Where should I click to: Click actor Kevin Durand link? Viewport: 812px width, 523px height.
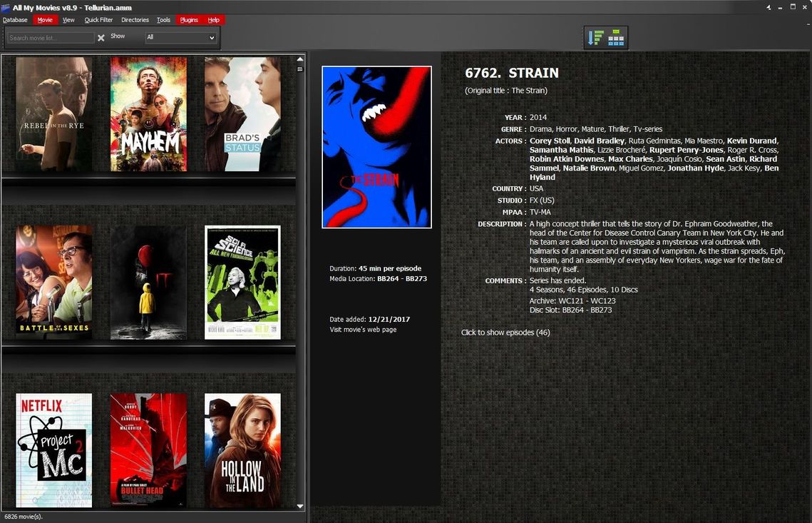click(x=751, y=141)
